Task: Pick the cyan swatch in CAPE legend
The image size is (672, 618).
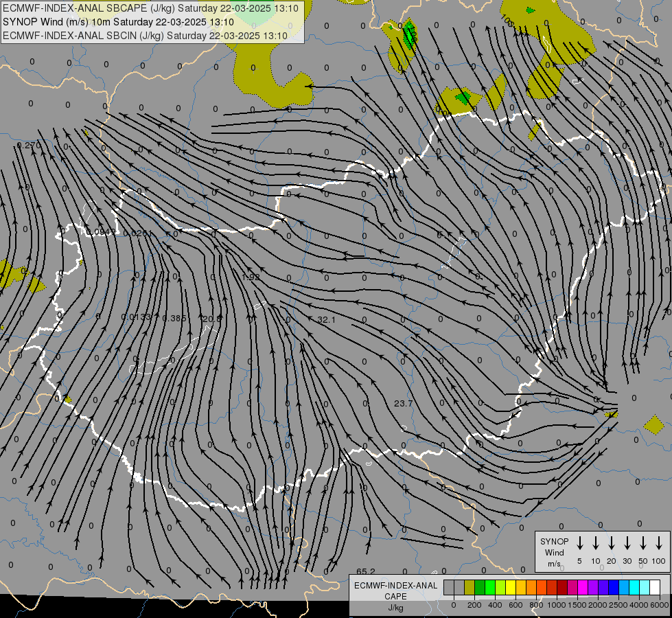Action: point(635,587)
